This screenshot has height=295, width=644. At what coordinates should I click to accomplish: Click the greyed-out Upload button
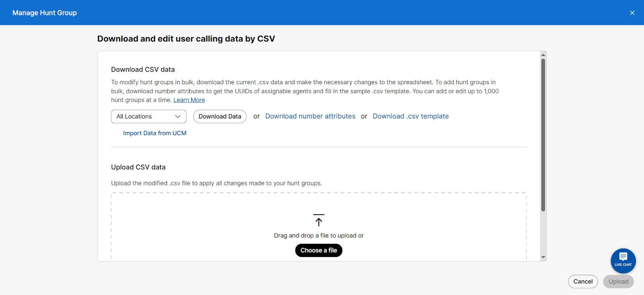coord(618,282)
